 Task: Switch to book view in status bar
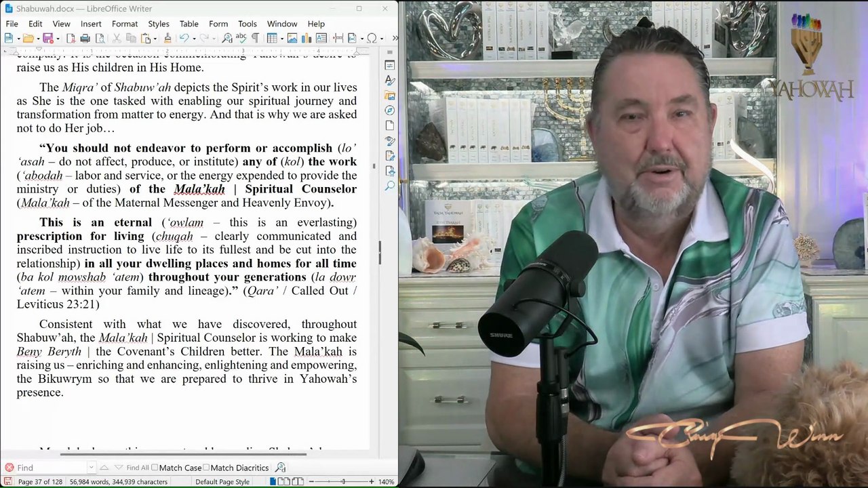click(x=297, y=482)
